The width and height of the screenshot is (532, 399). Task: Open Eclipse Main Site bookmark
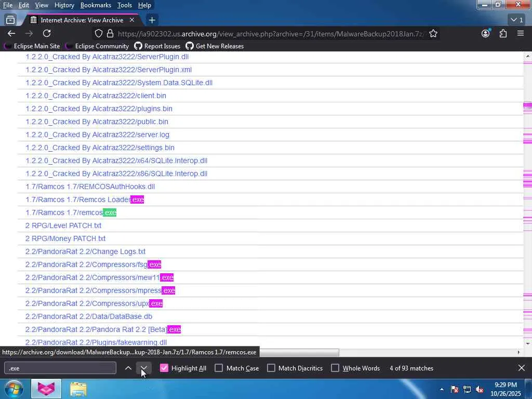pos(32,46)
